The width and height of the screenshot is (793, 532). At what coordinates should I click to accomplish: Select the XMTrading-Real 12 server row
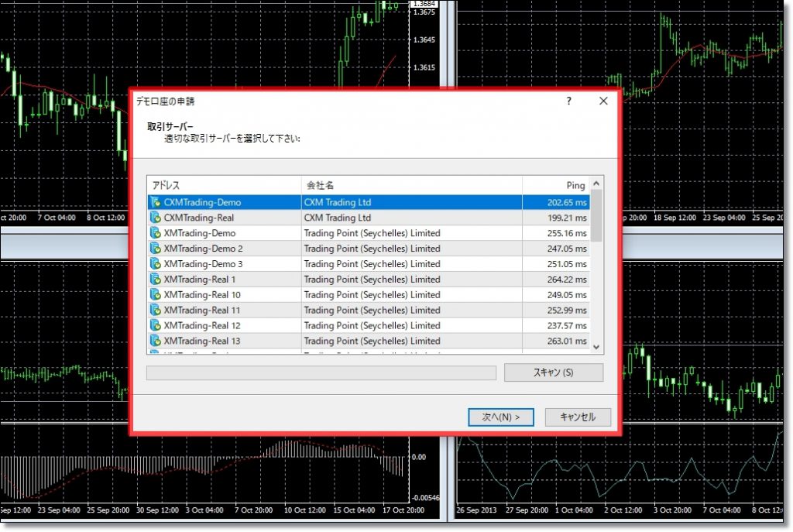coord(369,325)
